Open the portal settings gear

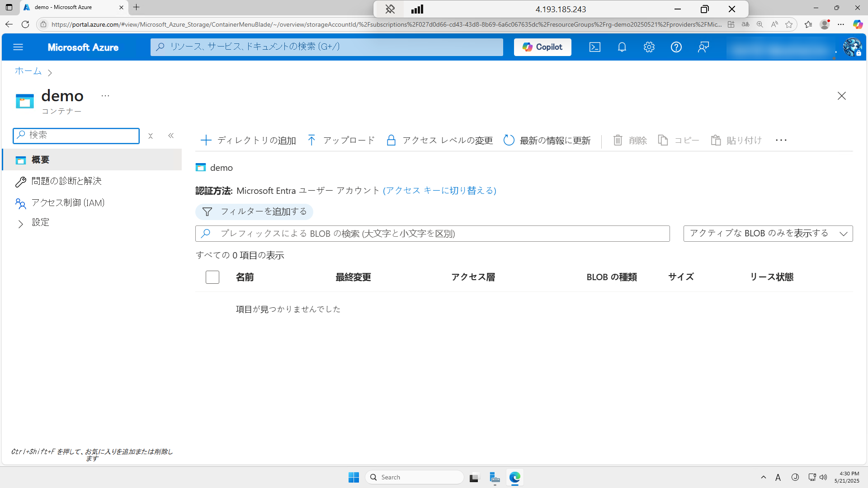(x=649, y=47)
